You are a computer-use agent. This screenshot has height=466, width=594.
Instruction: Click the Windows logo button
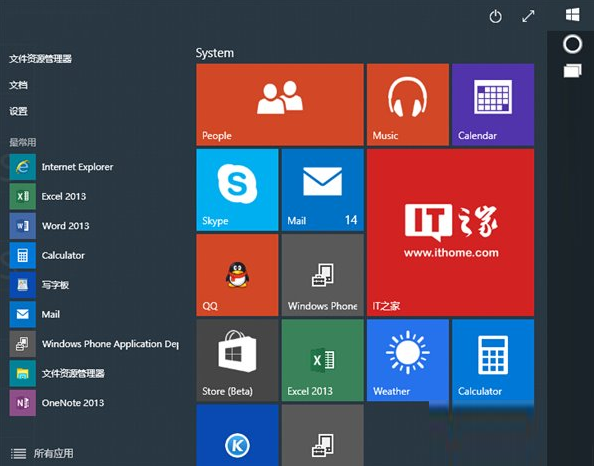click(x=572, y=15)
